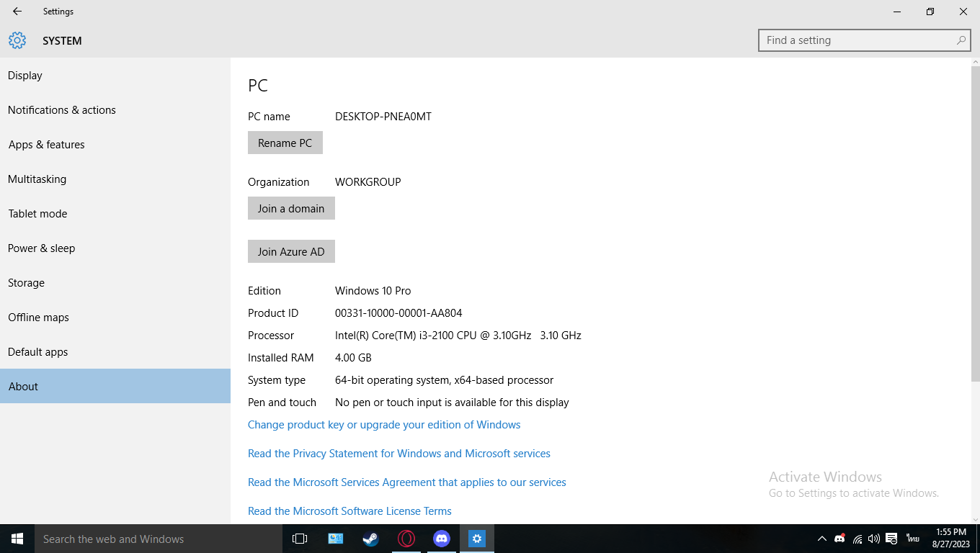The height and width of the screenshot is (553, 980).
Task: Click the 64-bit operating system text
Action: (x=445, y=380)
